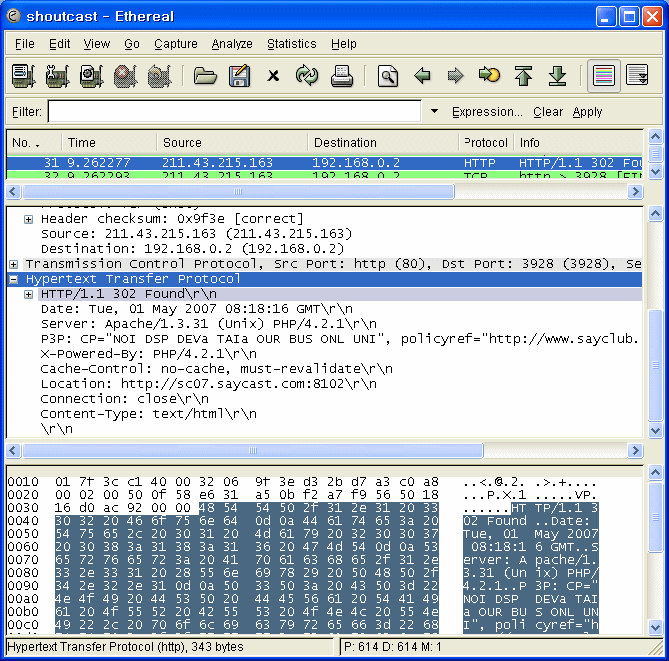Viewport: 669px width, 661px height.
Task: Click packet list scroll down arrow
Action: [x=655, y=172]
